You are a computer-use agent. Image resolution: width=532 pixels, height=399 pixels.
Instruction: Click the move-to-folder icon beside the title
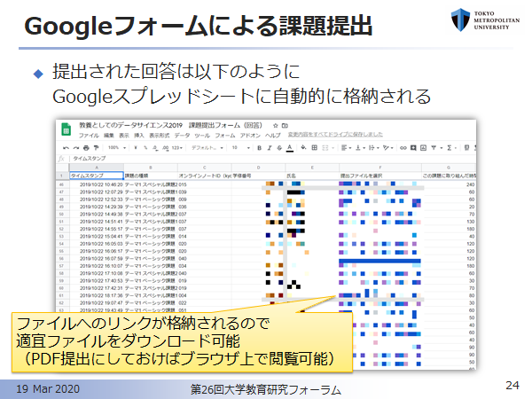point(285,126)
